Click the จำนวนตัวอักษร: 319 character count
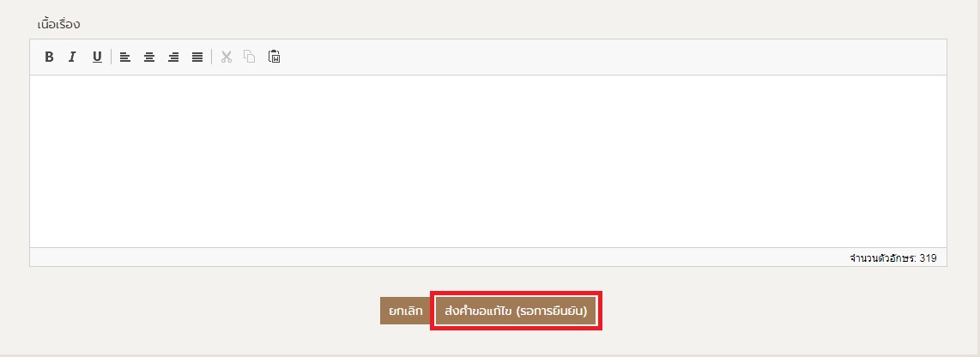Screen dimensions: 980x357 [x=893, y=257]
